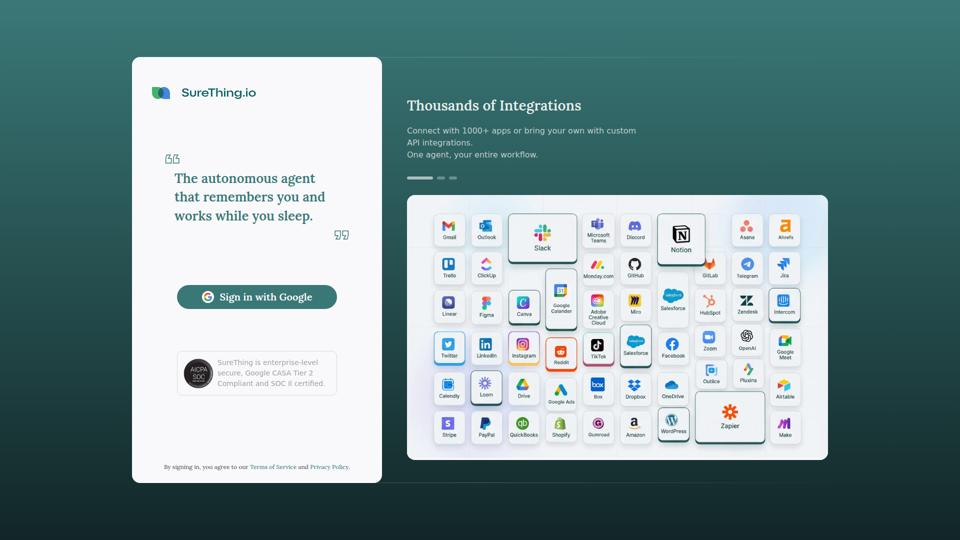
Task: Click the AICPA SOC certification badge
Action: (x=198, y=373)
